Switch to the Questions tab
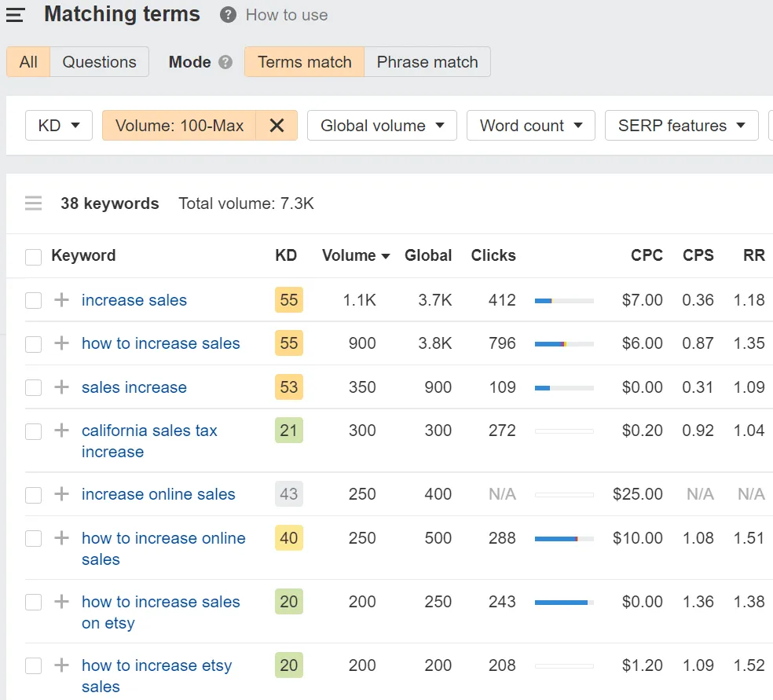 coord(99,62)
